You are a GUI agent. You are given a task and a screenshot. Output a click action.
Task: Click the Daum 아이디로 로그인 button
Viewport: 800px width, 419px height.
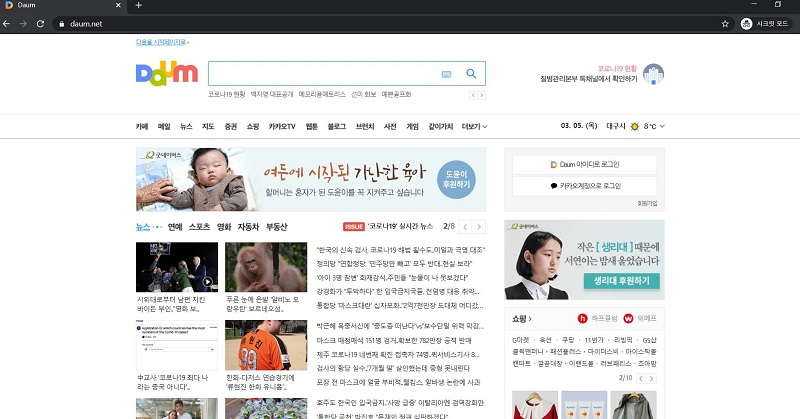click(584, 165)
